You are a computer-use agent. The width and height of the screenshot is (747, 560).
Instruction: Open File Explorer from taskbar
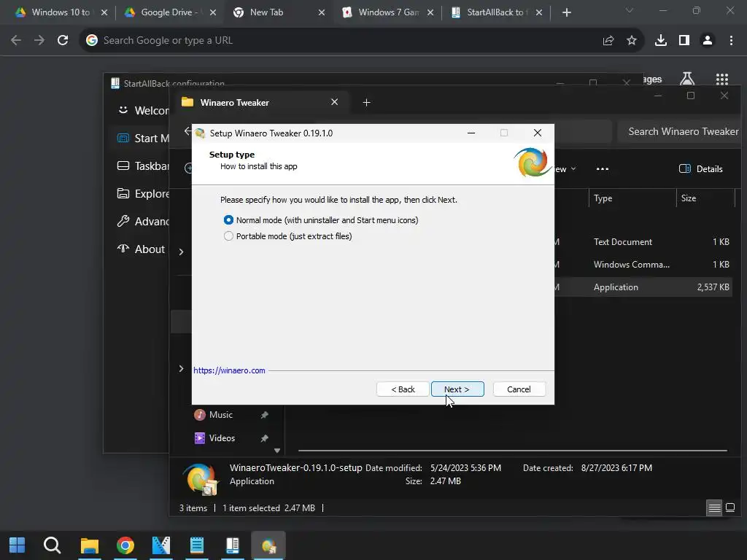click(x=89, y=545)
